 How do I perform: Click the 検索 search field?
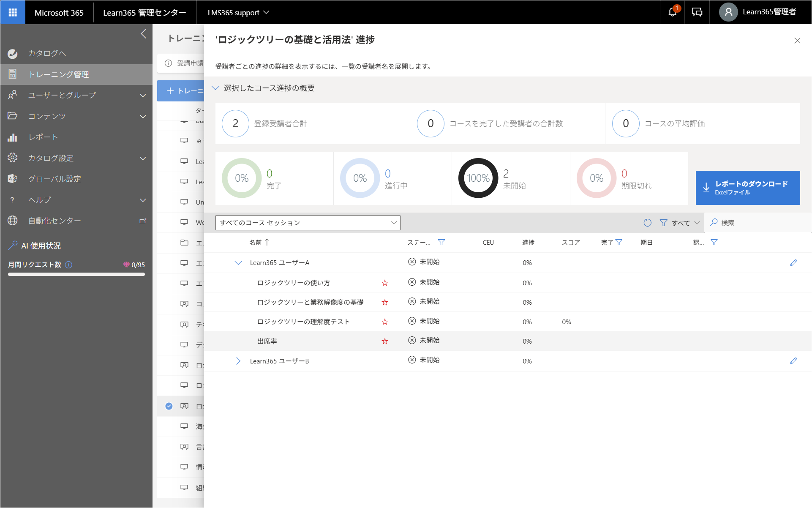click(758, 223)
